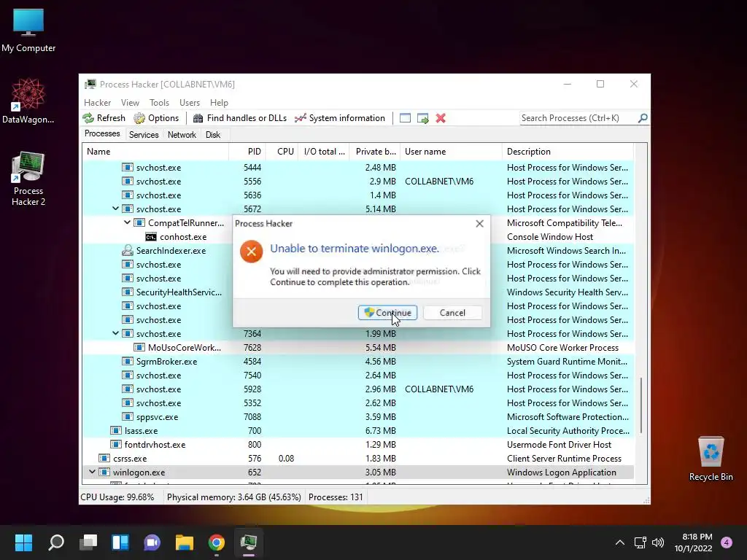Sort by CPU column header
This screenshot has width=747, height=560.
click(x=282, y=152)
